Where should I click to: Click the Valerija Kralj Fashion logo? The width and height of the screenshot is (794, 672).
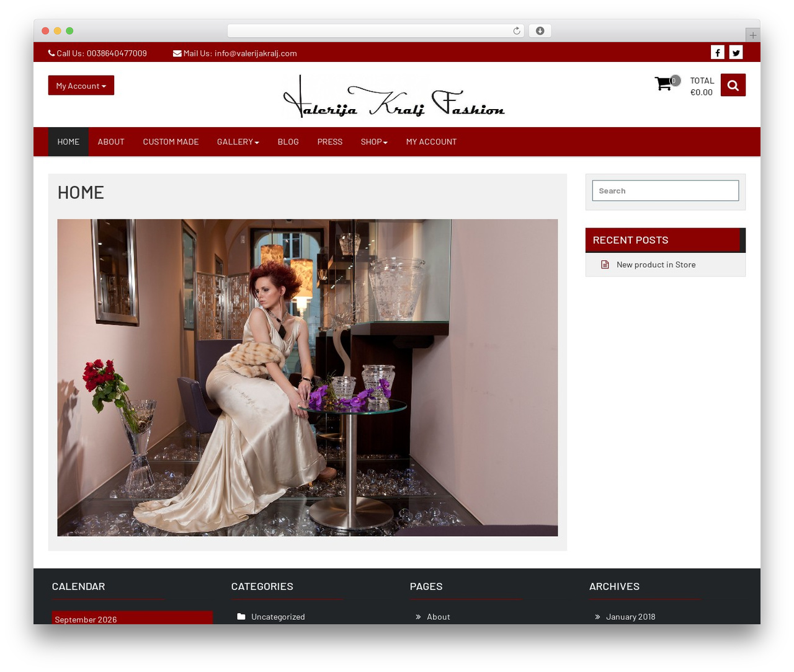(394, 96)
